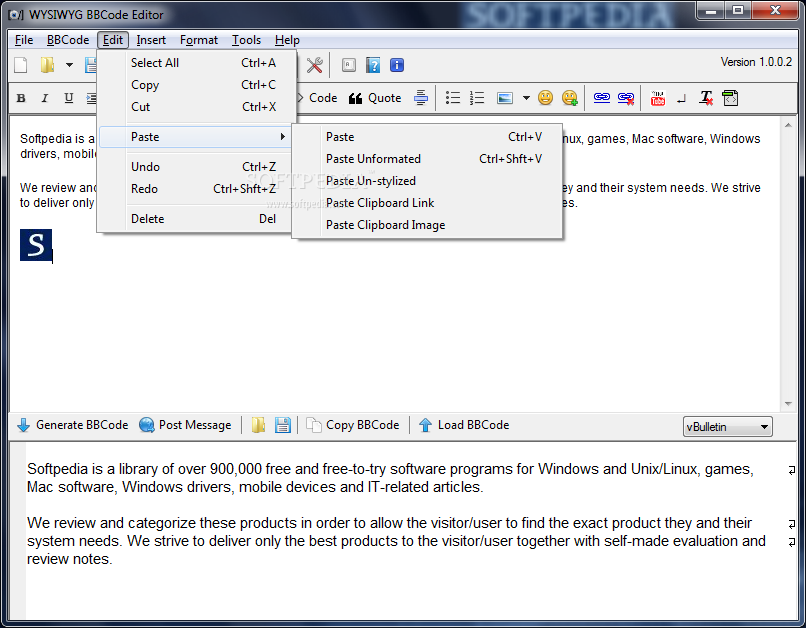The image size is (806, 628).
Task: Insert a smiley emoticon
Action: click(545, 98)
